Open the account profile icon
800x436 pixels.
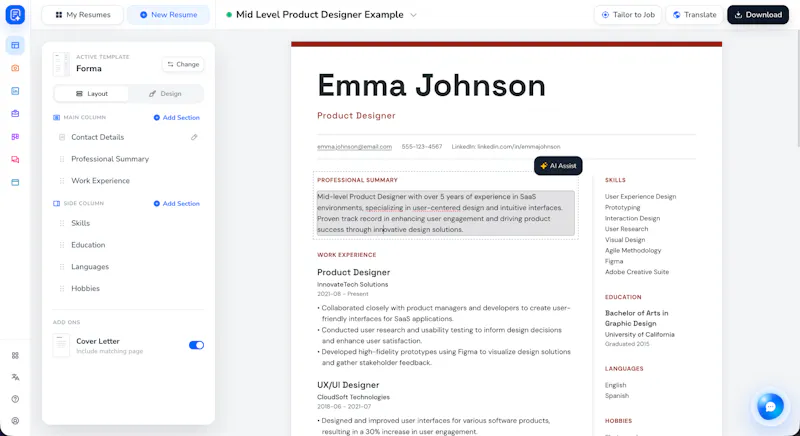[15, 421]
